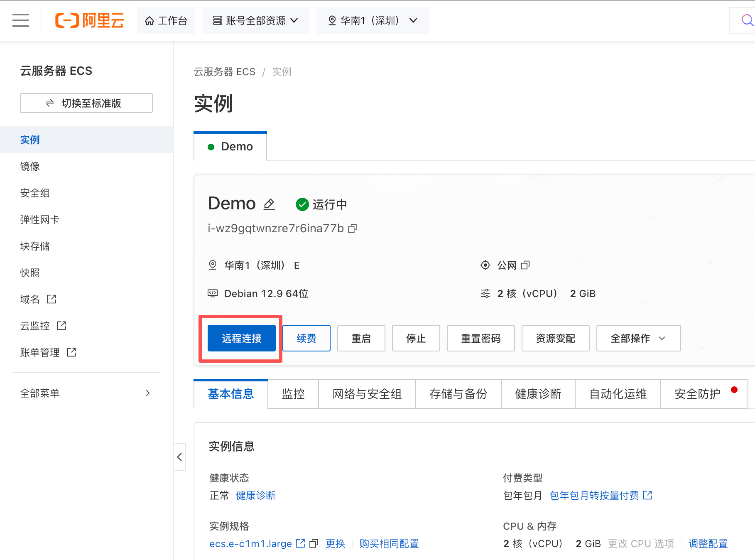The width and height of the screenshot is (755, 560).
Task: Copy the public network IP icon
Action: 525,265
